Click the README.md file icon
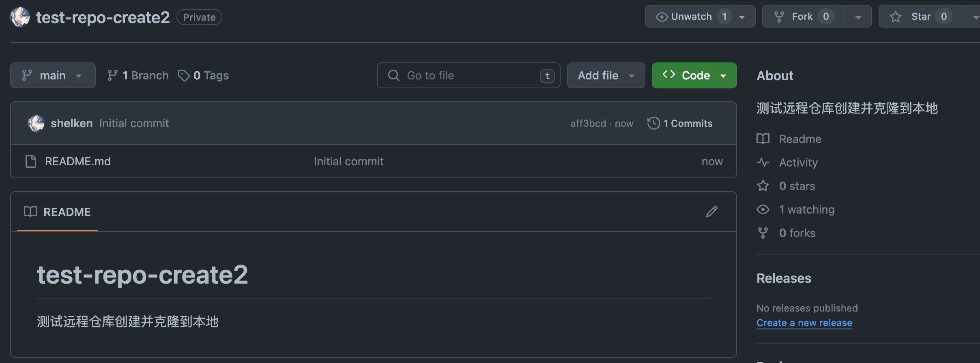 31,161
